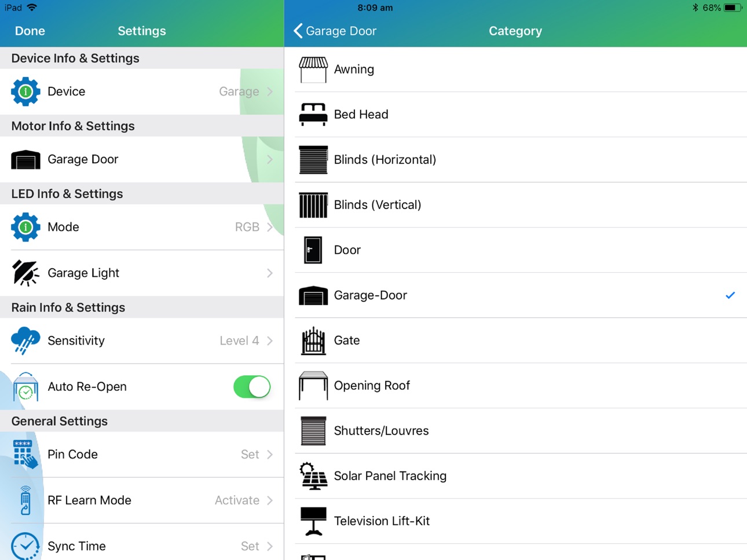This screenshot has height=560, width=747.
Task: Tap the Garage Light label
Action: [83, 273]
